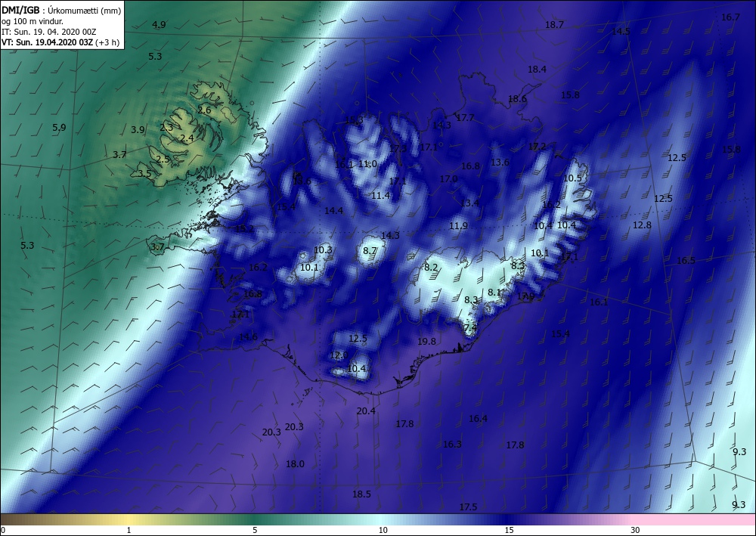
Task: Click the color scale label '0'
Action: pyautogui.click(x=3, y=531)
